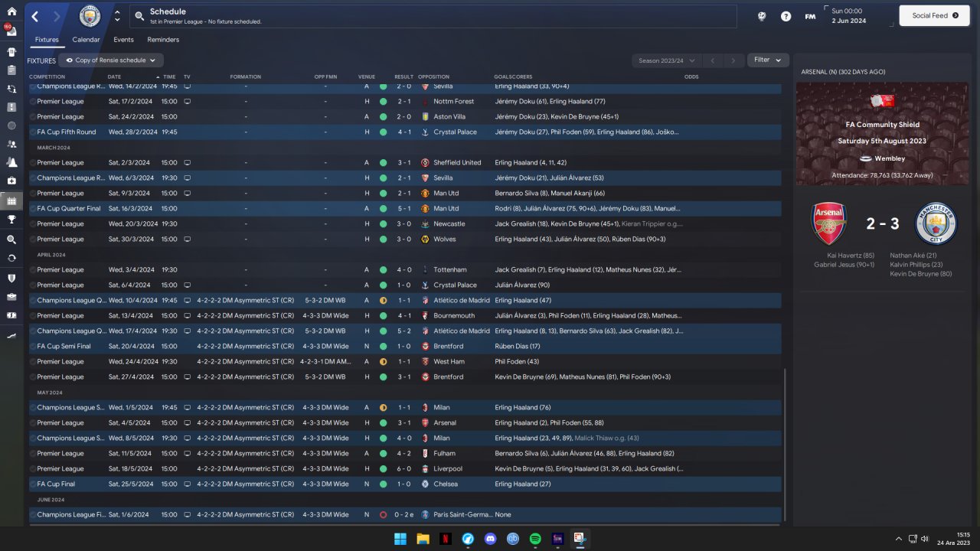Click the 6 - 0 result against Liverpool

coord(403,468)
